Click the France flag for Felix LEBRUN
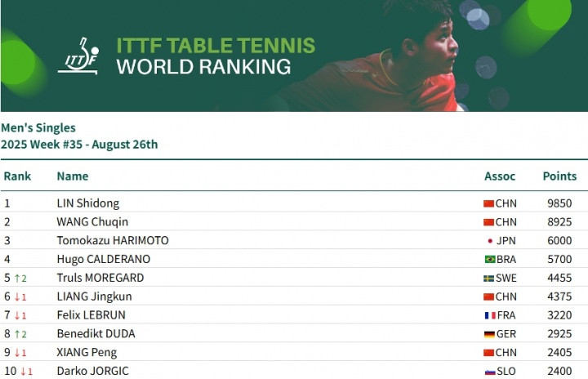The image size is (588, 379). [490, 315]
